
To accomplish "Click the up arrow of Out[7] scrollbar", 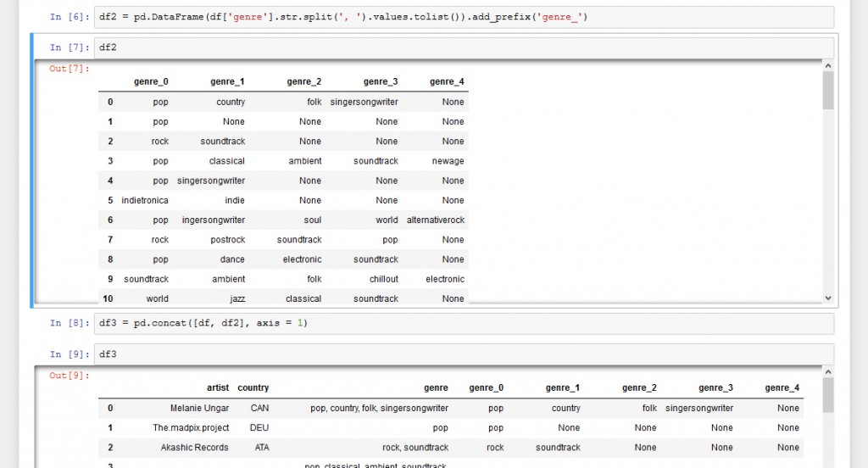I will click(828, 66).
